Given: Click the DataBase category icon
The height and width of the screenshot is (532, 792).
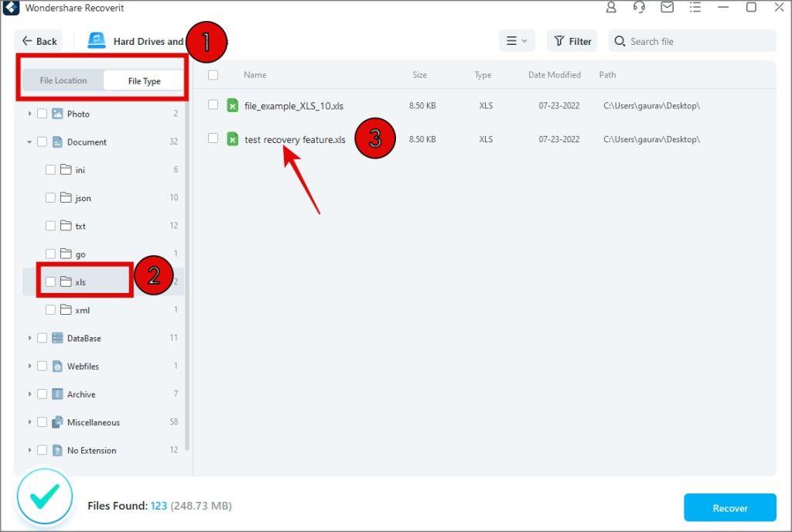Looking at the screenshot, I should point(57,338).
